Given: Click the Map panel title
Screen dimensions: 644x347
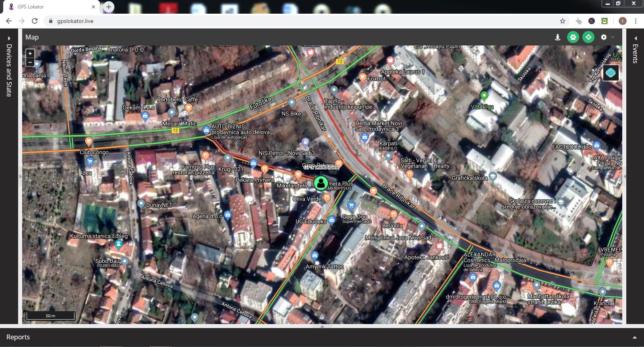Looking at the screenshot, I should (x=32, y=37).
